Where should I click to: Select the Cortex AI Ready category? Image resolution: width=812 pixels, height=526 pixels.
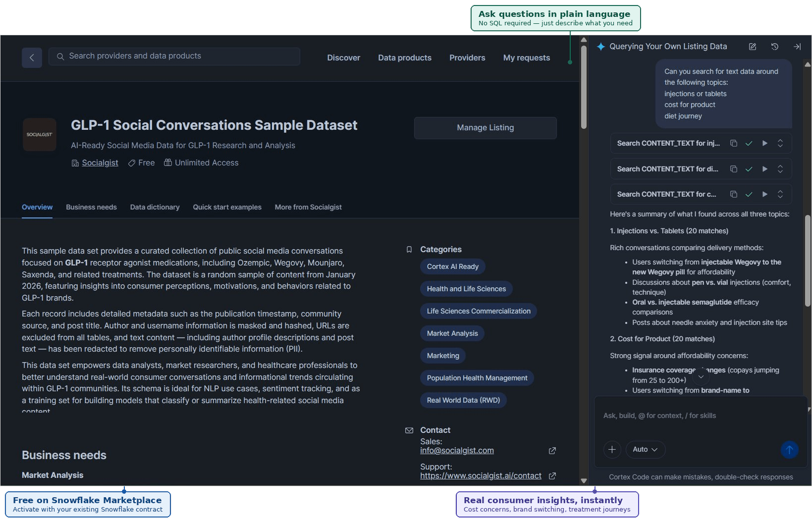[x=453, y=267]
